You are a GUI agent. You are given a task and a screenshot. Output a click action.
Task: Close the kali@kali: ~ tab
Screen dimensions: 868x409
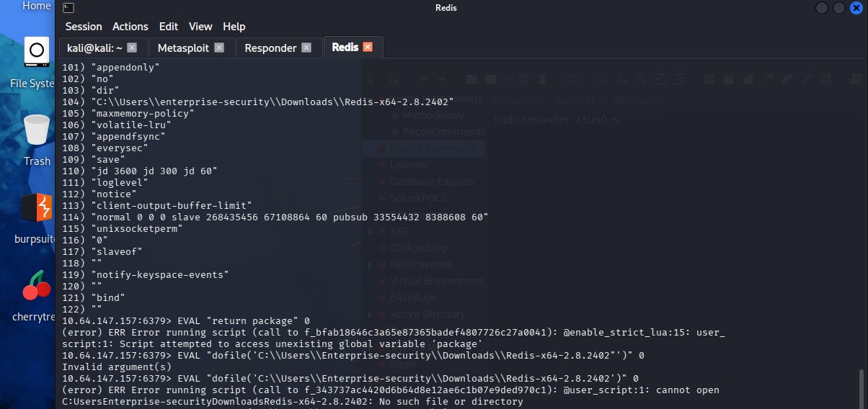coord(132,48)
